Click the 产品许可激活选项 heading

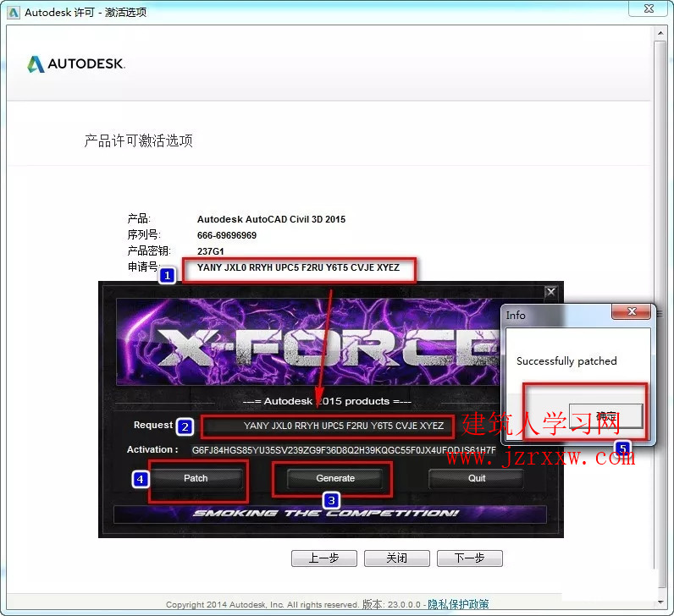point(138,140)
